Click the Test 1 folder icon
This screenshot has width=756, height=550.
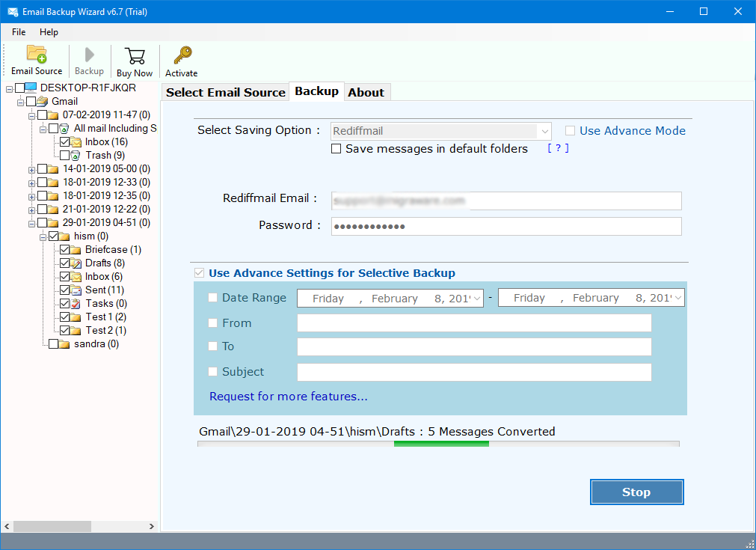(x=76, y=317)
